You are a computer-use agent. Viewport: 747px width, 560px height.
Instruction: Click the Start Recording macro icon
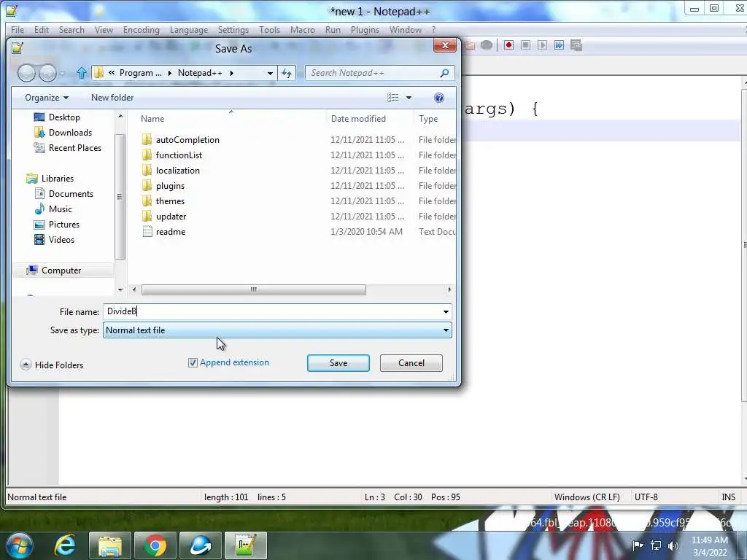coord(508,45)
